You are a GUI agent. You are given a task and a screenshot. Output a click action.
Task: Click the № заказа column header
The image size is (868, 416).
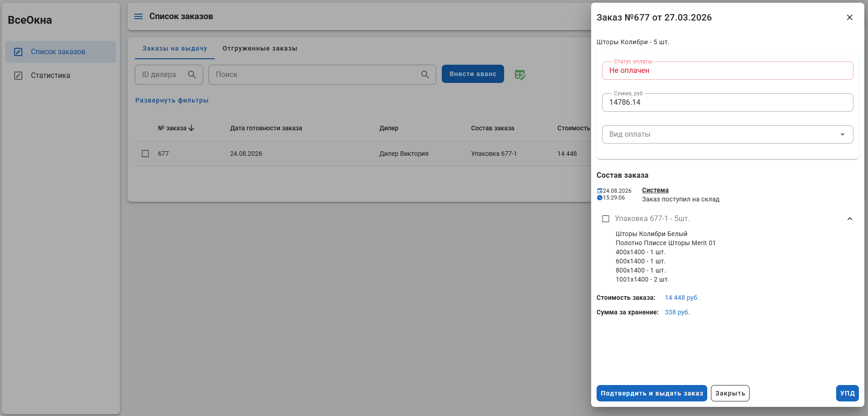click(x=172, y=128)
